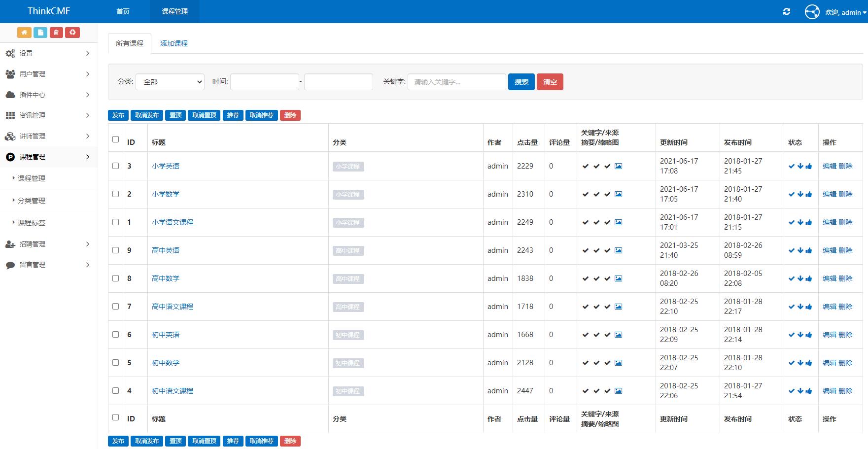Viewport: 868px width, 449px height.
Task: Check the select-all checkbox in the table header
Action: pos(115,139)
